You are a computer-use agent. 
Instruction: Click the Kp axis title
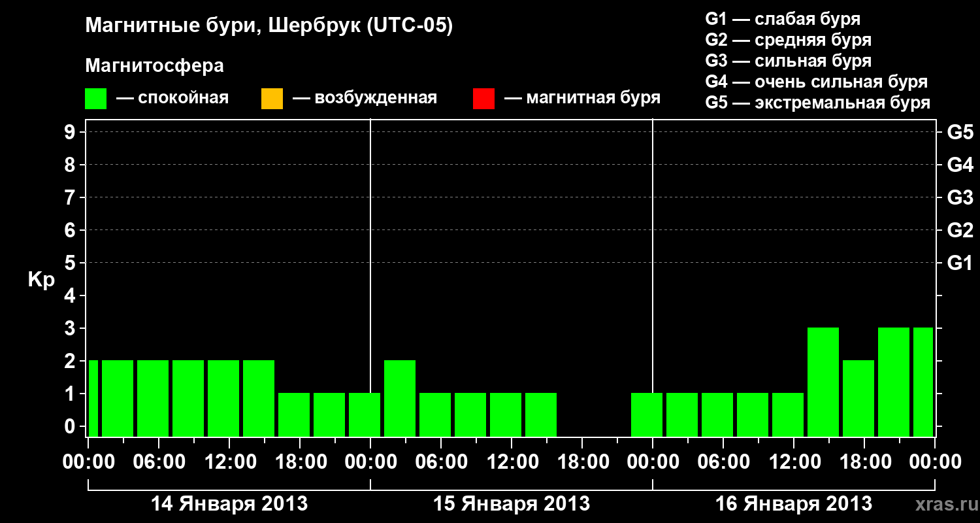point(41,279)
